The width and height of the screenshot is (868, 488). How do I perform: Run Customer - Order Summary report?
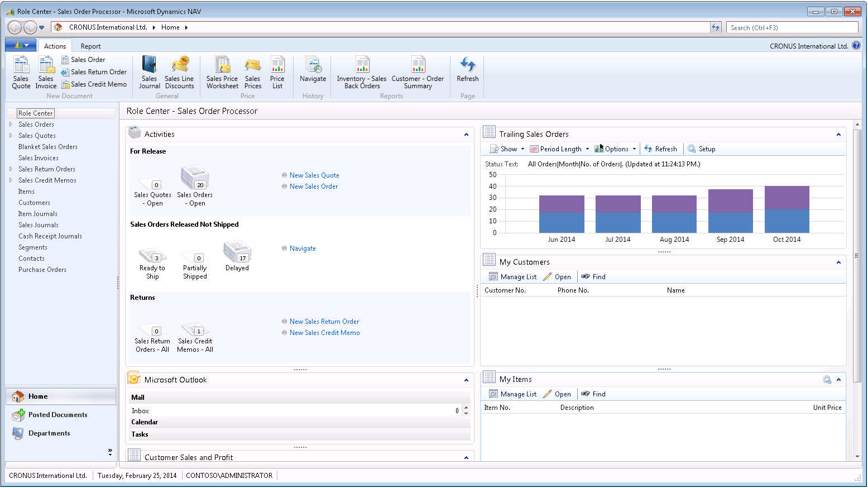[x=418, y=73]
